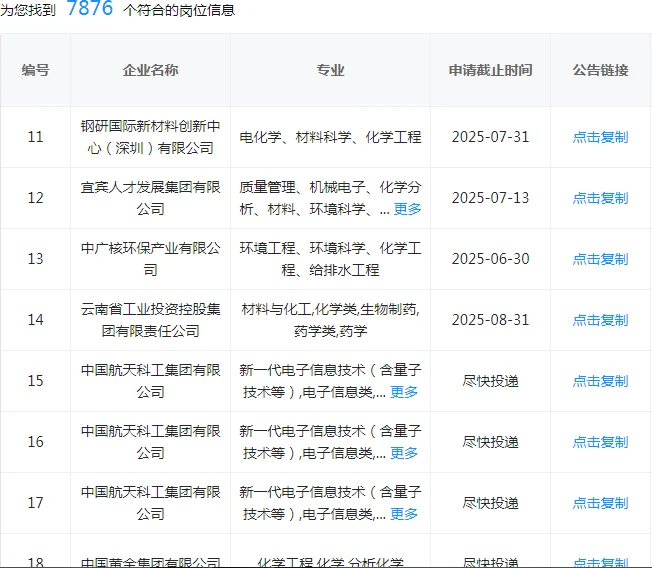The width and height of the screenshot is (652, 568).
Task: Expand 更多 majors in row 15
Action: 404,392
